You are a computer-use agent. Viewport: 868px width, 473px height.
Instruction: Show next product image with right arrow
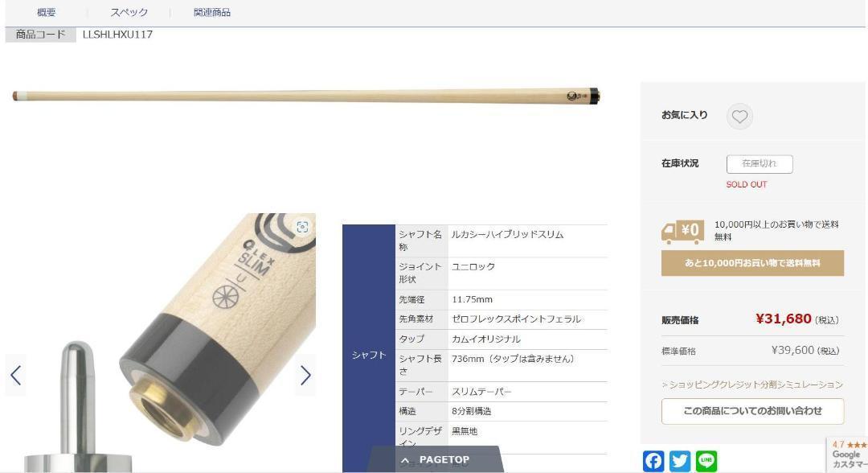[x=305, y=375]
